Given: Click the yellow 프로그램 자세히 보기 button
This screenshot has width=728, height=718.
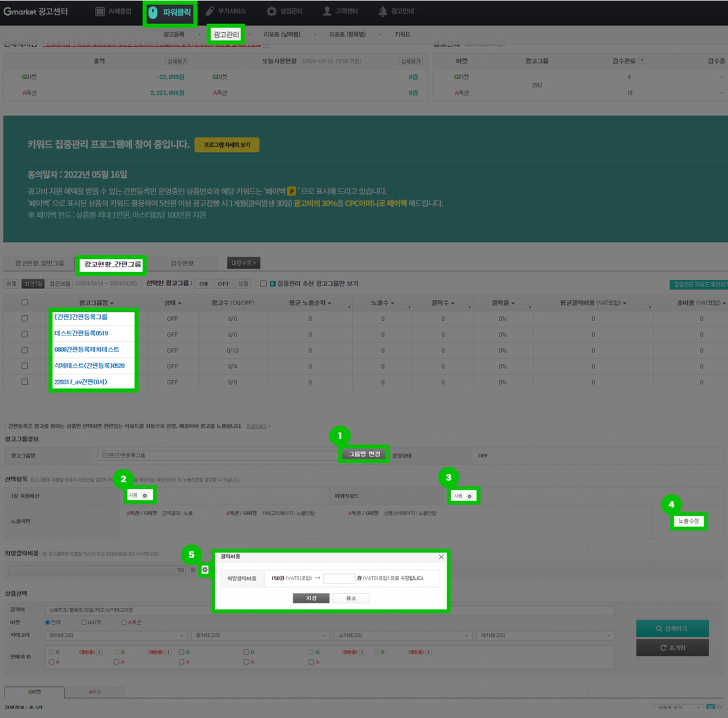Looking at the screenshot, I should coord(227,145).
